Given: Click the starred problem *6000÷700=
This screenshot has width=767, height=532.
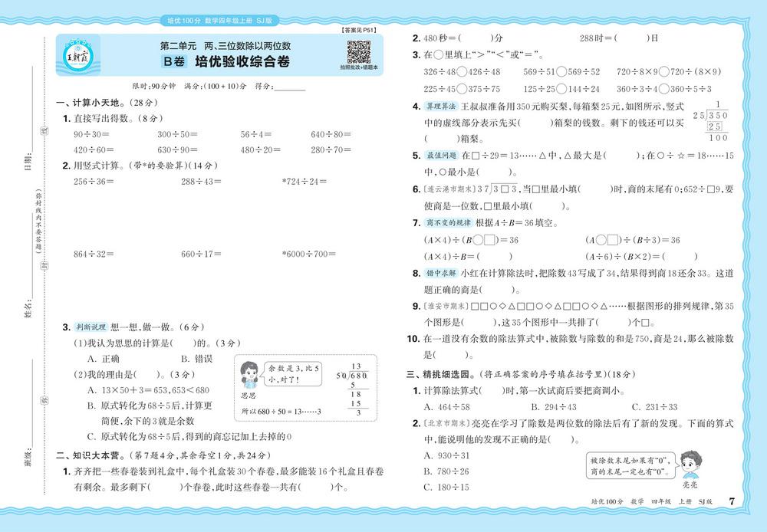Looking at the screenshot, I should (x=309, y=254).
